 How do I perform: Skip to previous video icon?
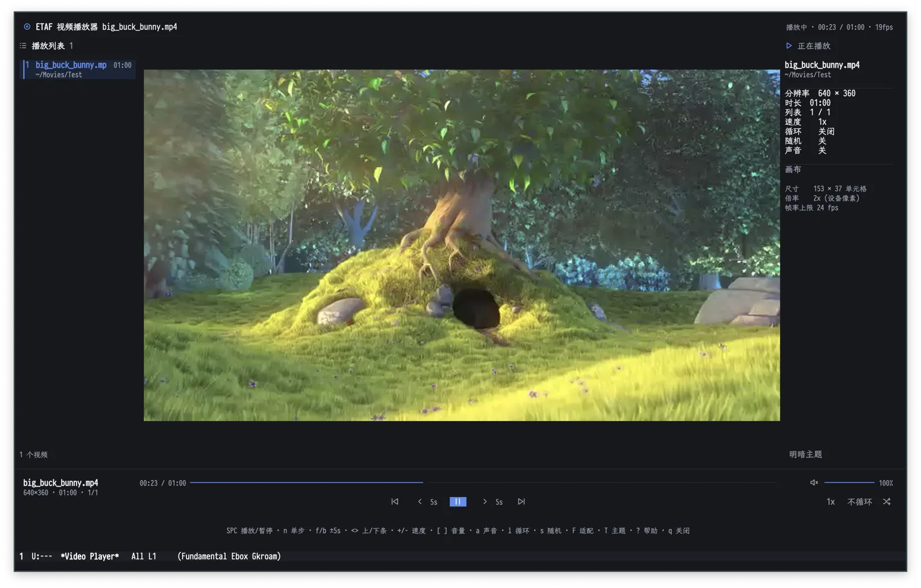[395, 502]
